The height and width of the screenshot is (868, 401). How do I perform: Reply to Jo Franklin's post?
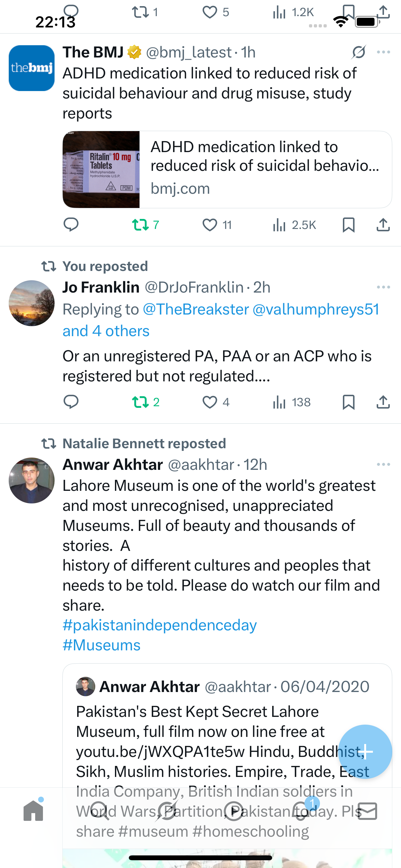(x=71, y=402)
